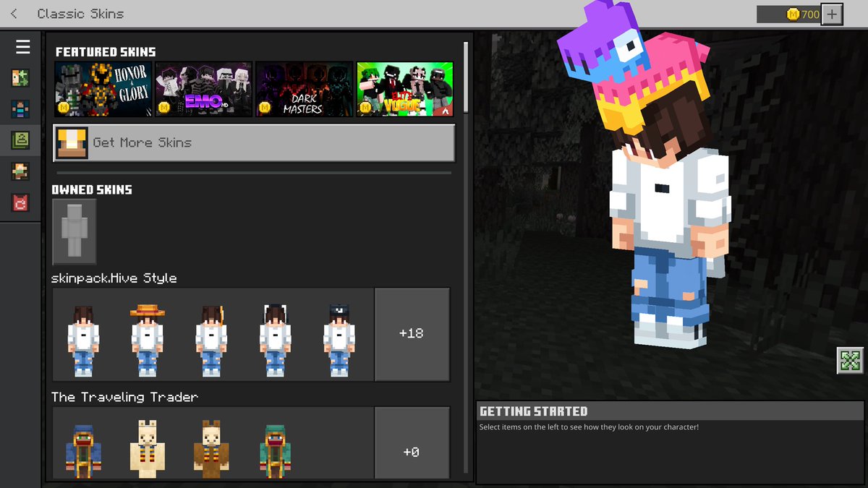Click the Get More Skins button
868x488 pixels.
[254, 142]
